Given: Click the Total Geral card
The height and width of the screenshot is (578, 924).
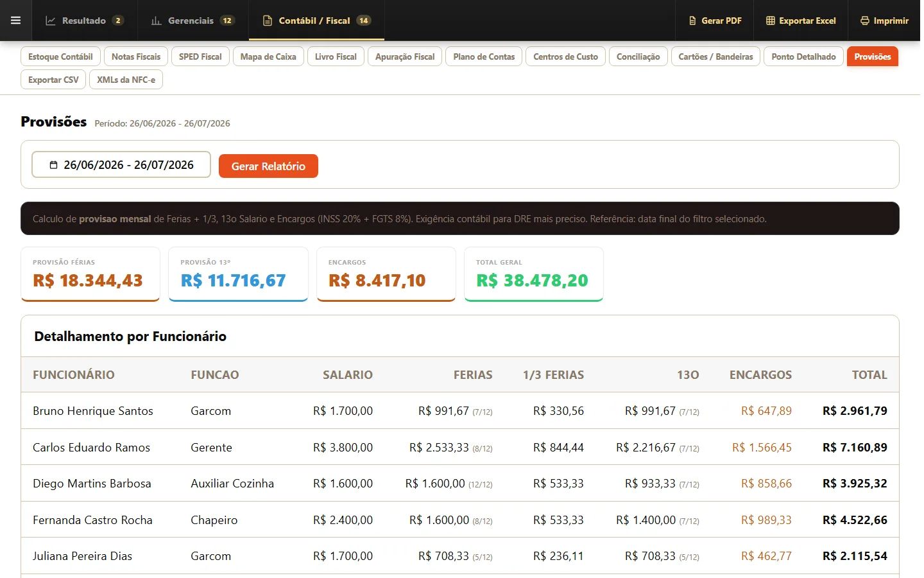Looking at the screenshot, I should (534, 274).
